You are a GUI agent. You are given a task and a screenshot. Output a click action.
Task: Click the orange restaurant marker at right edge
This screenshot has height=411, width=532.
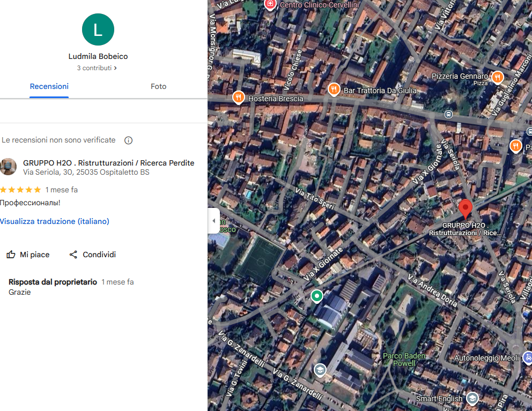tap(516, 146)
